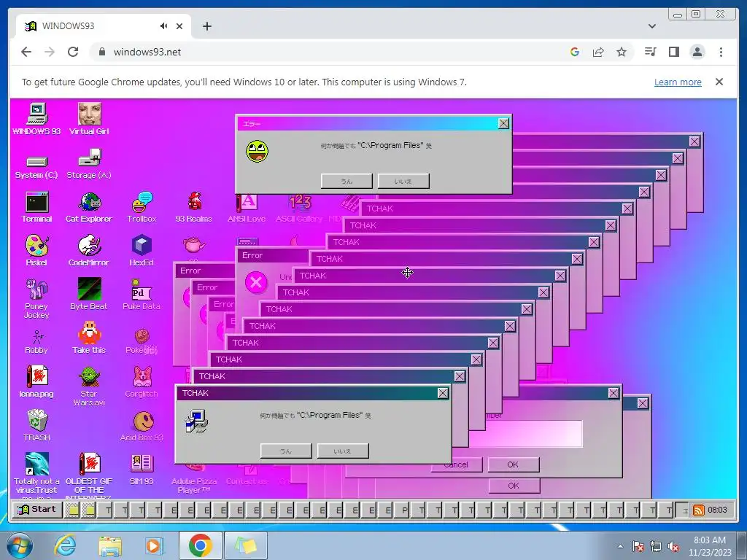Open the Take this icon
This screenshot has height=560, width=747.
(x=89, y=338)
